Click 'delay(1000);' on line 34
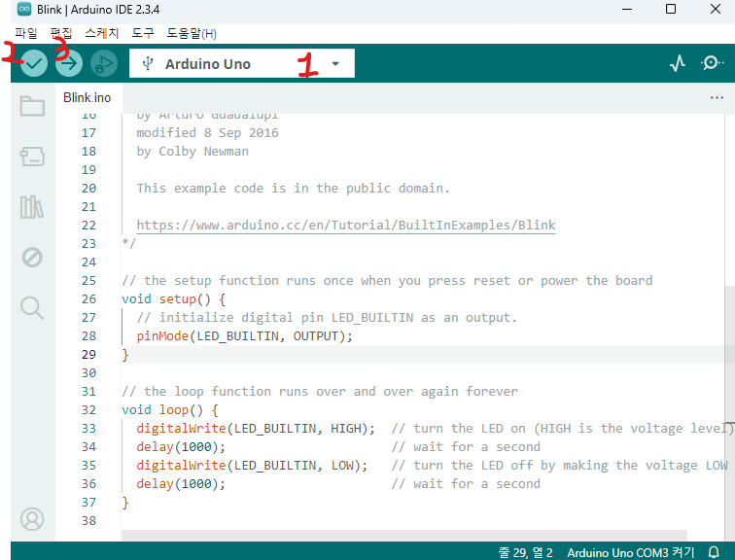This screenshot has width=735, height=560. [181, 446]
